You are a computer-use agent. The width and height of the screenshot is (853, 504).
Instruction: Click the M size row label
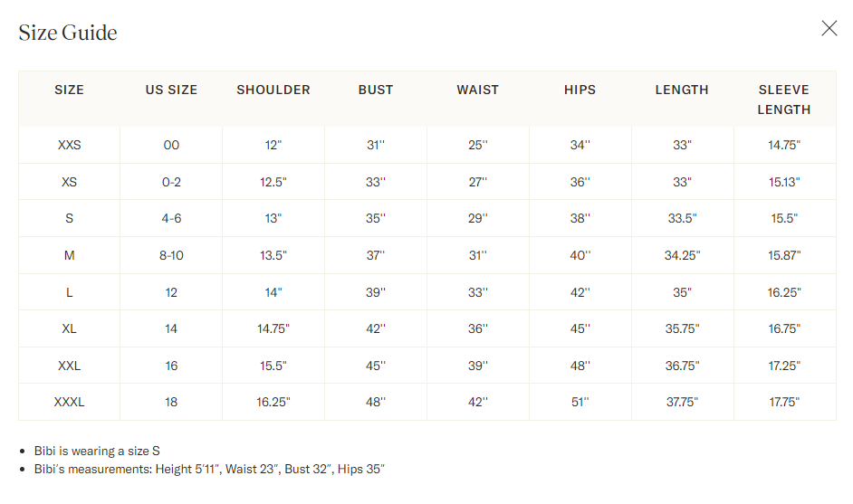69,255
